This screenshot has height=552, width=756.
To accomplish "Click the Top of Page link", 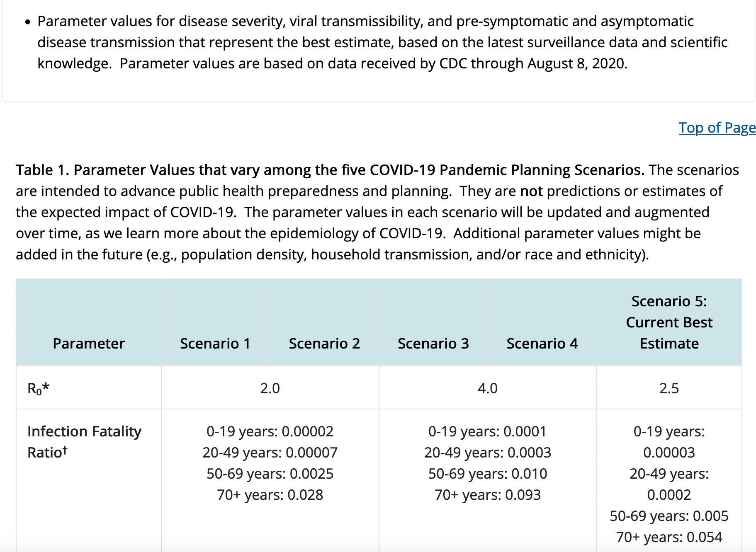I will (x=717, y=128).
